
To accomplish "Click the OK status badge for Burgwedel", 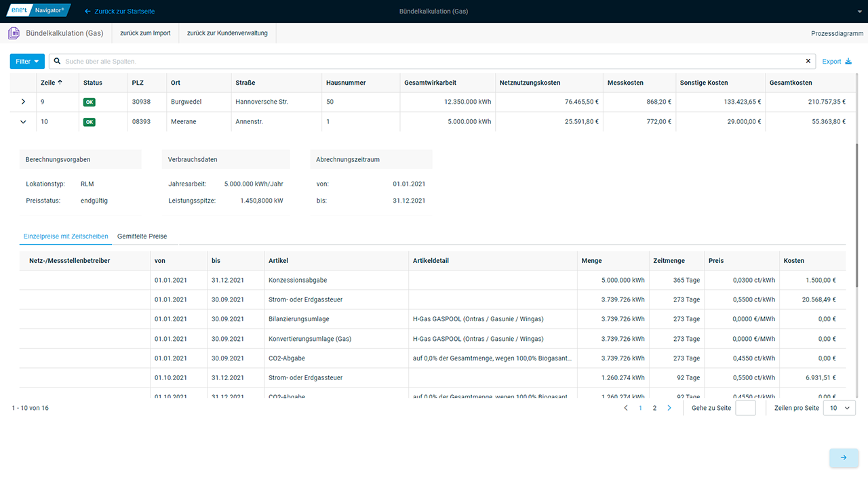I will (x=90, y=102).
